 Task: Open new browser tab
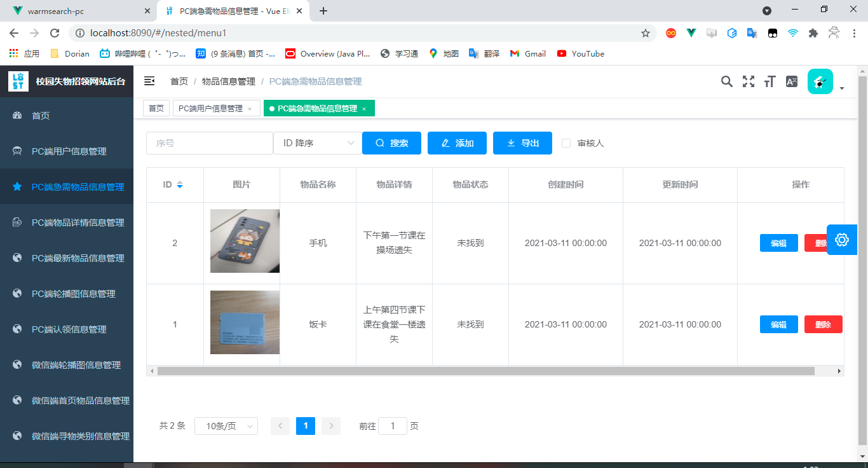coord(323,11)
